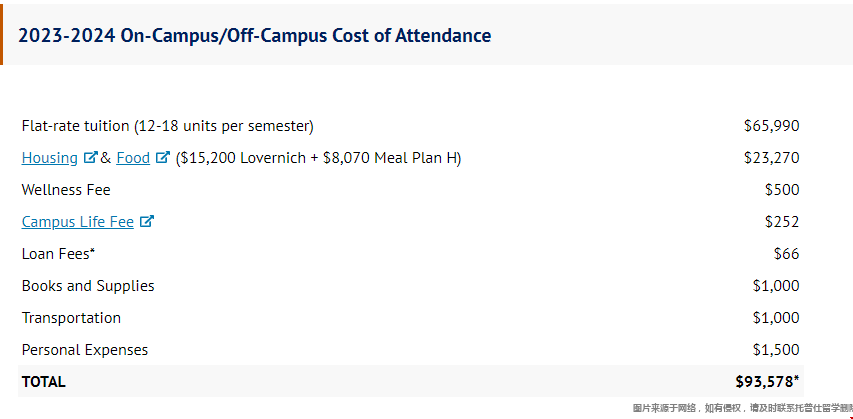The width and height of the screenshot is (853, 419).
Task: Open the Housing link
Action: pos(49,158)
